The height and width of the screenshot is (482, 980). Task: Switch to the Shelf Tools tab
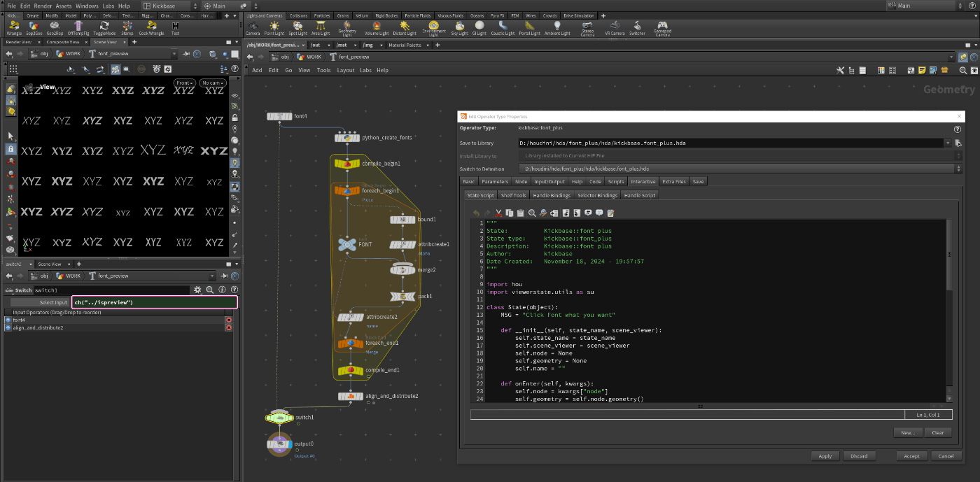coord(513,195)
